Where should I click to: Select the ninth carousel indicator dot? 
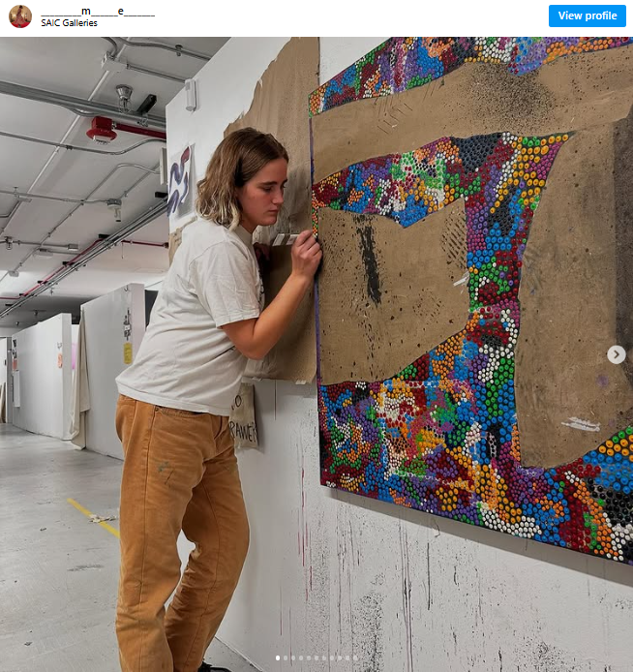pos(340,657)
